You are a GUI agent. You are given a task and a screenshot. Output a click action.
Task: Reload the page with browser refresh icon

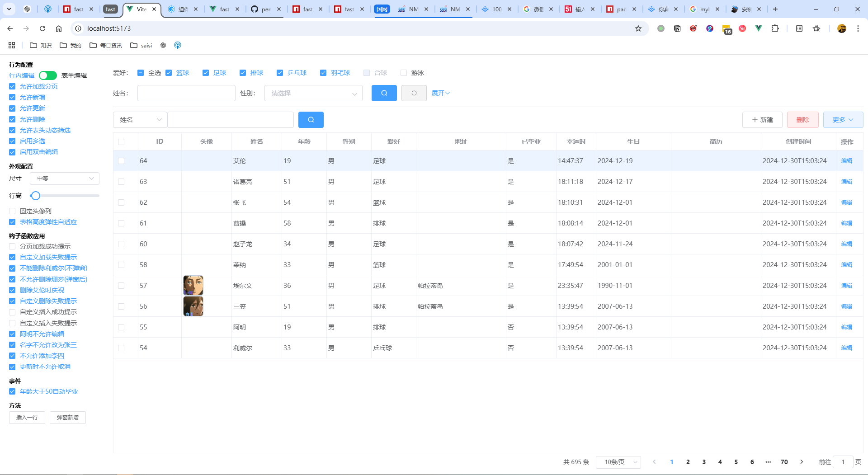click(x=42, y=28)
